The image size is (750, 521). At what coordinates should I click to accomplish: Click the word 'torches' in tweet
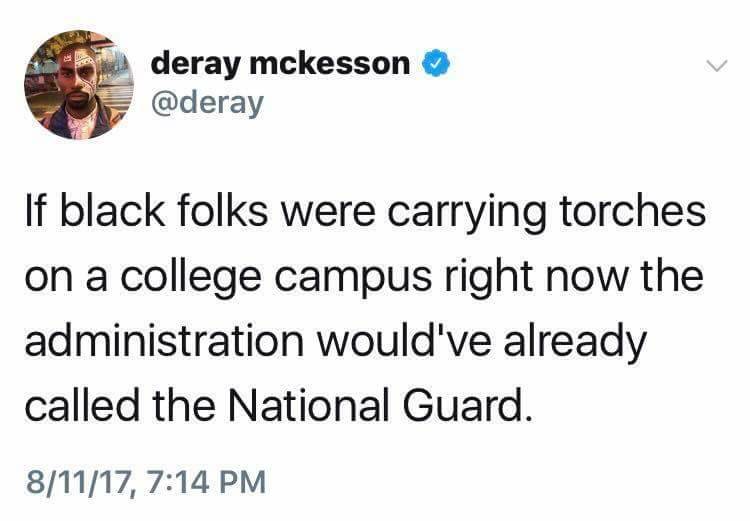(632, 211)
